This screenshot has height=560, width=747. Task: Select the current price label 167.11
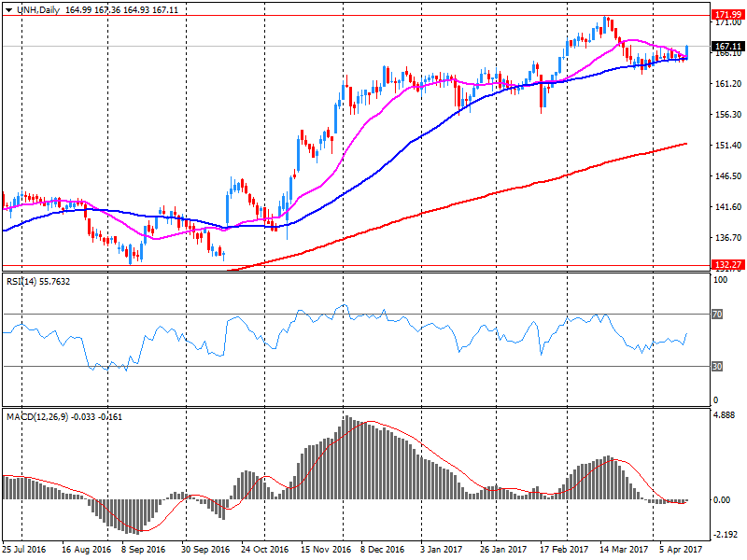728,46
